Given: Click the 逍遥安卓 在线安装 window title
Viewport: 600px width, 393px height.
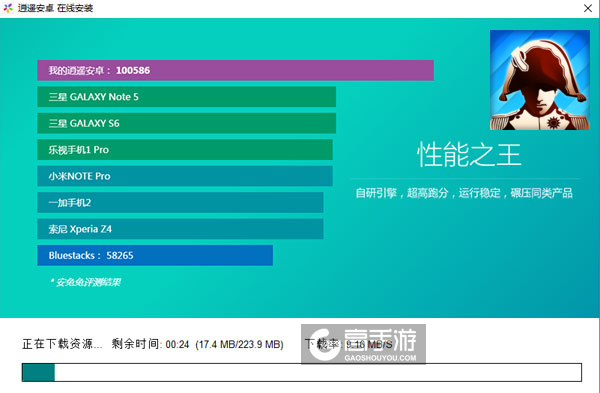Looking at the screenshot, I should pyautogui.click(x=55, y=8).
